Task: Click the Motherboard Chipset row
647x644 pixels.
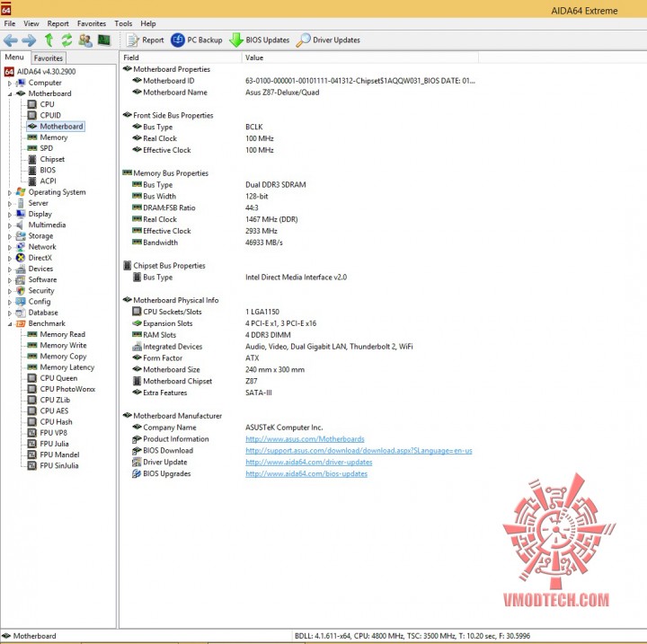Action: 194,381
